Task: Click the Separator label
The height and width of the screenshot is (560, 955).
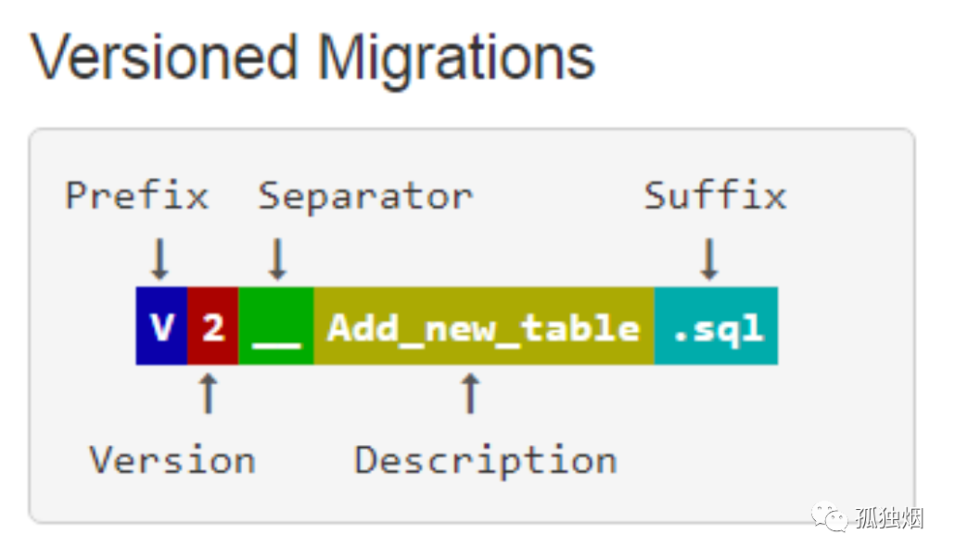Action: click(365, 197)
